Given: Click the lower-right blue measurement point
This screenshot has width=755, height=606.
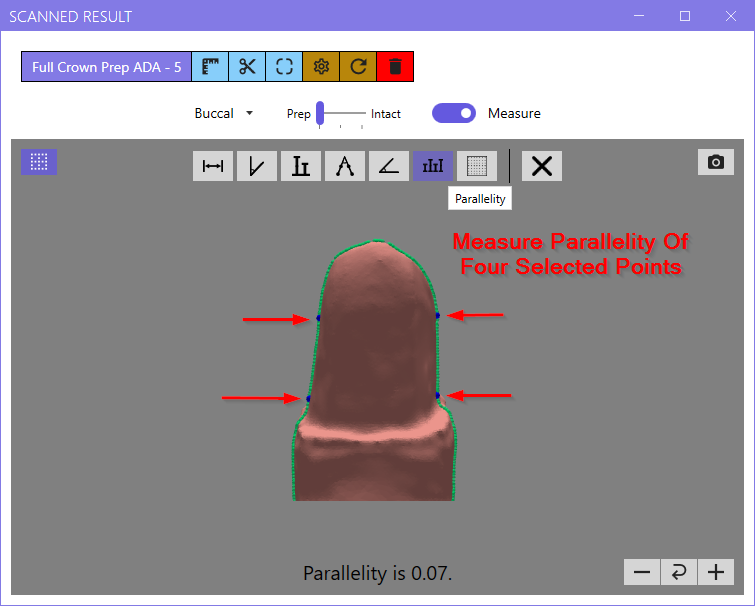Looking at the screenshot, I should (x=438, y=395).
